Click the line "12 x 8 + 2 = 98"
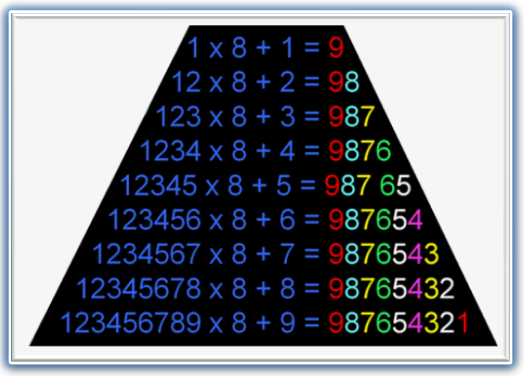 (x=266, y=82)
